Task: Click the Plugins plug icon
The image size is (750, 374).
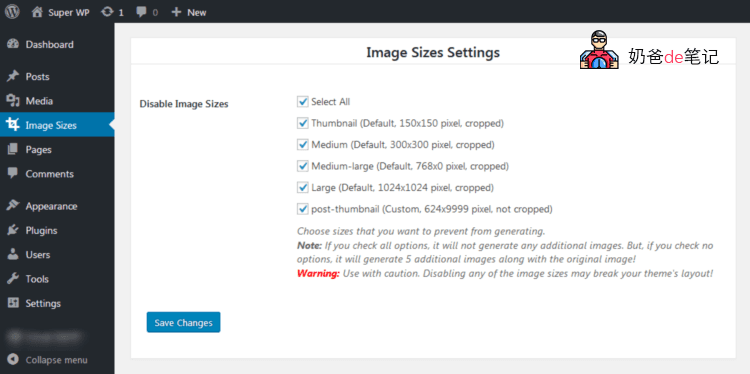Action: pyautogui.click(x=13, y=231)
